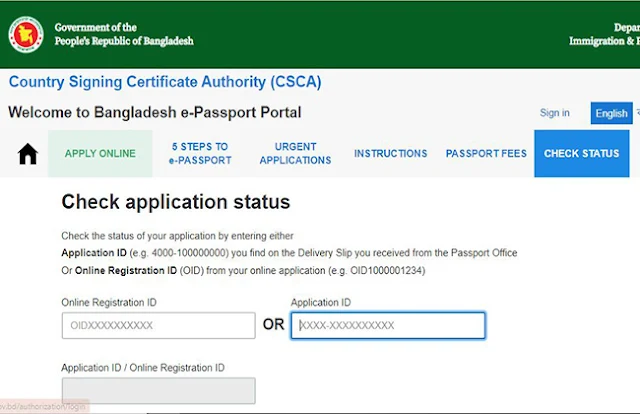Click the 'OR' separator text

click(x=273, y=325)
